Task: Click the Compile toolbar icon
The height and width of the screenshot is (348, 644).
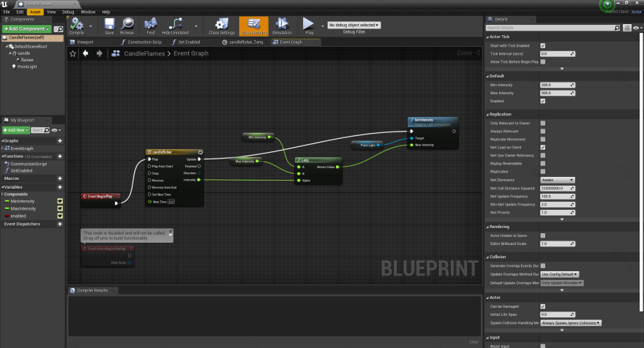Action: click(76, 25)
